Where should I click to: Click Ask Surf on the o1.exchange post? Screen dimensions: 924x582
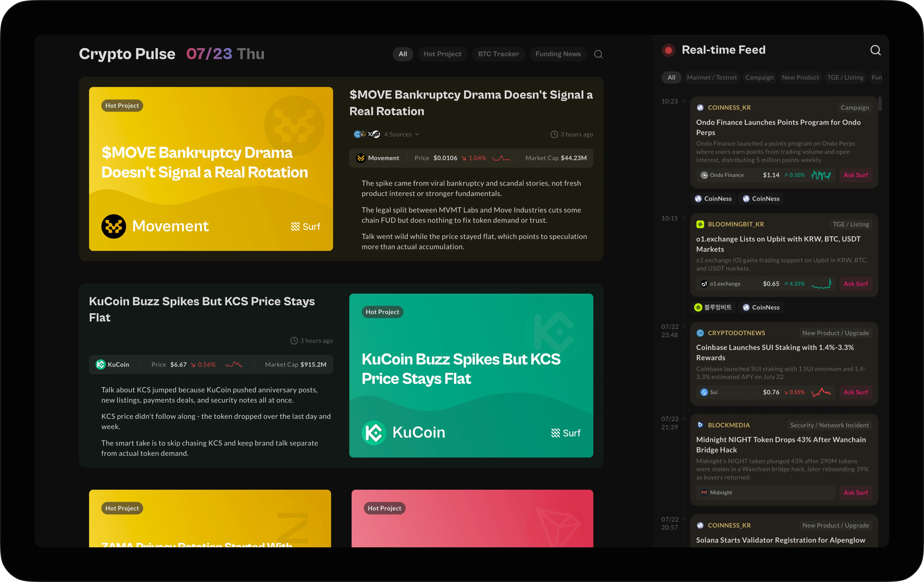856,284
